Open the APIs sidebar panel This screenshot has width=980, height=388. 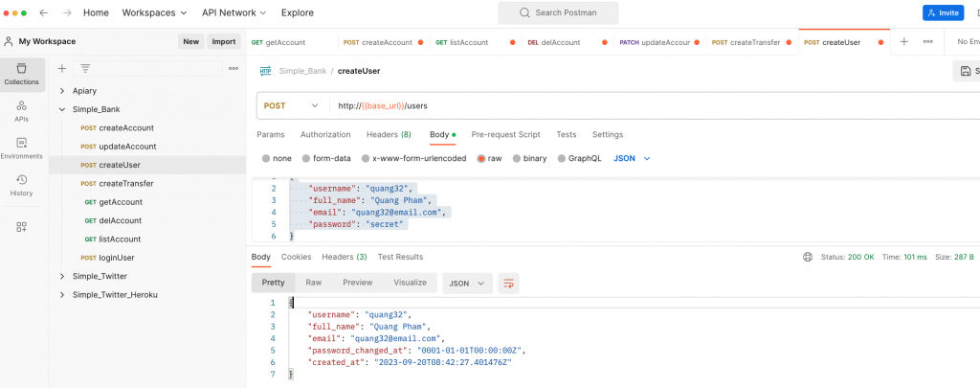(x=21, y=110)
